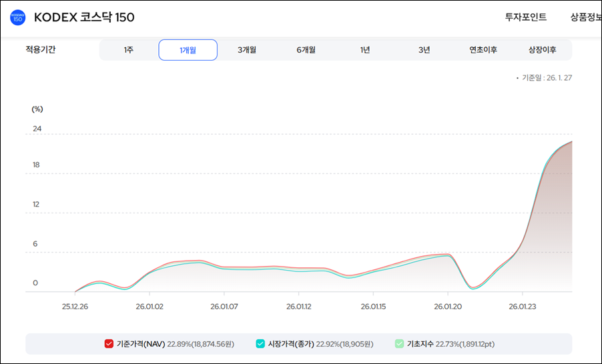Click the 적용기간 label
Screen dimensions: 602x364
pyautogui.click(x=41, y=49)
